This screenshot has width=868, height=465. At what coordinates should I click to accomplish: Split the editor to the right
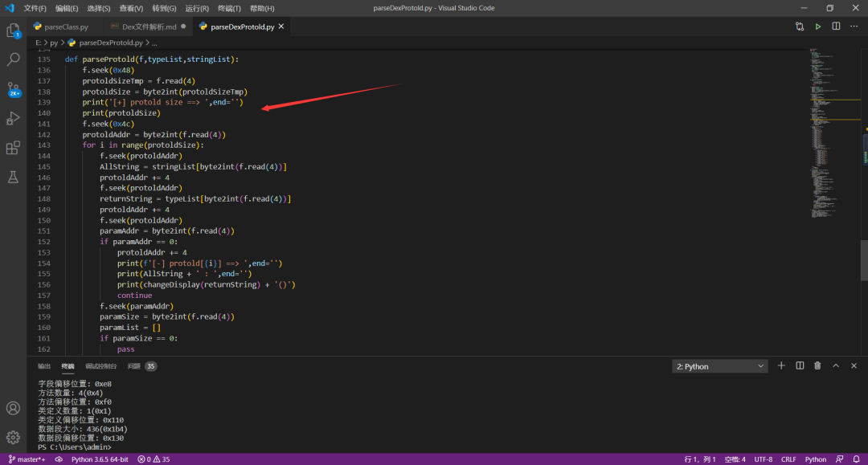click(x=836, y=27)
